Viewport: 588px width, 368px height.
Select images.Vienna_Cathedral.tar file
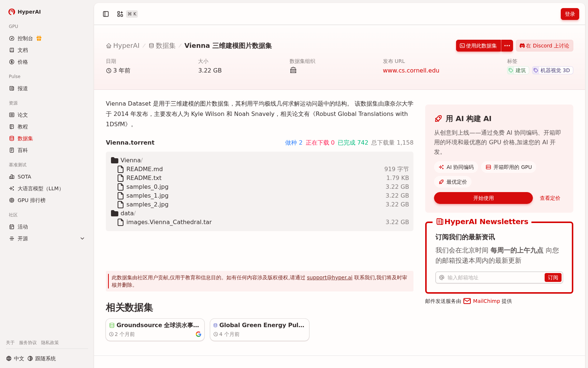[259, 222]
